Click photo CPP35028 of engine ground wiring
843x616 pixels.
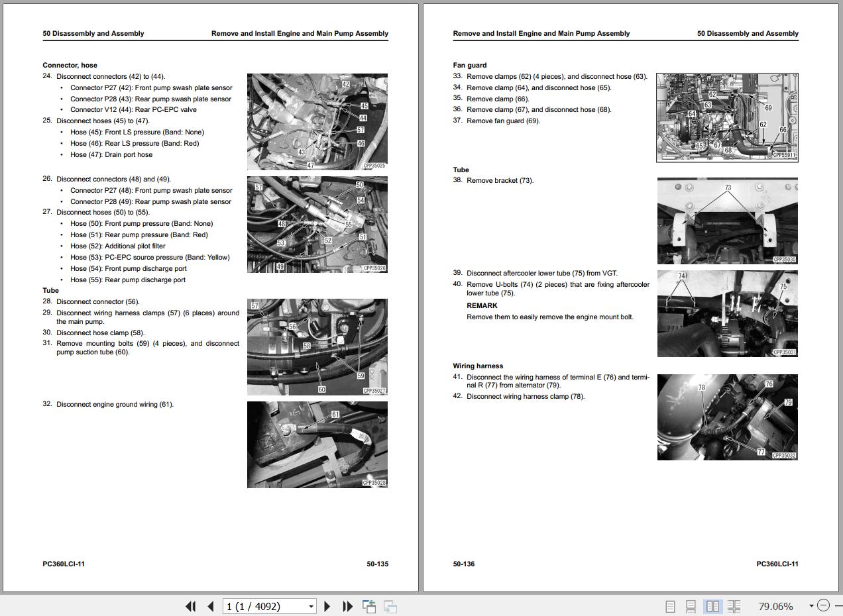[317, 444]
